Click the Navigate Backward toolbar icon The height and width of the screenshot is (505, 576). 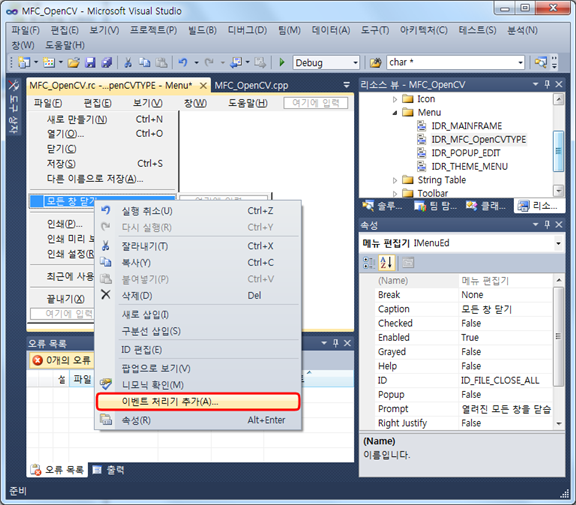coord(236,63)
